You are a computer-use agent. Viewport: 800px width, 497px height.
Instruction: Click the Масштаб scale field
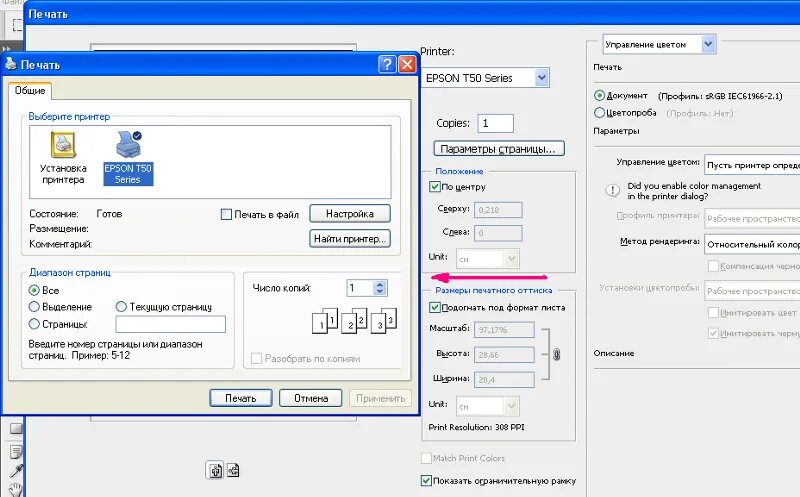click(x=504, y=330)
